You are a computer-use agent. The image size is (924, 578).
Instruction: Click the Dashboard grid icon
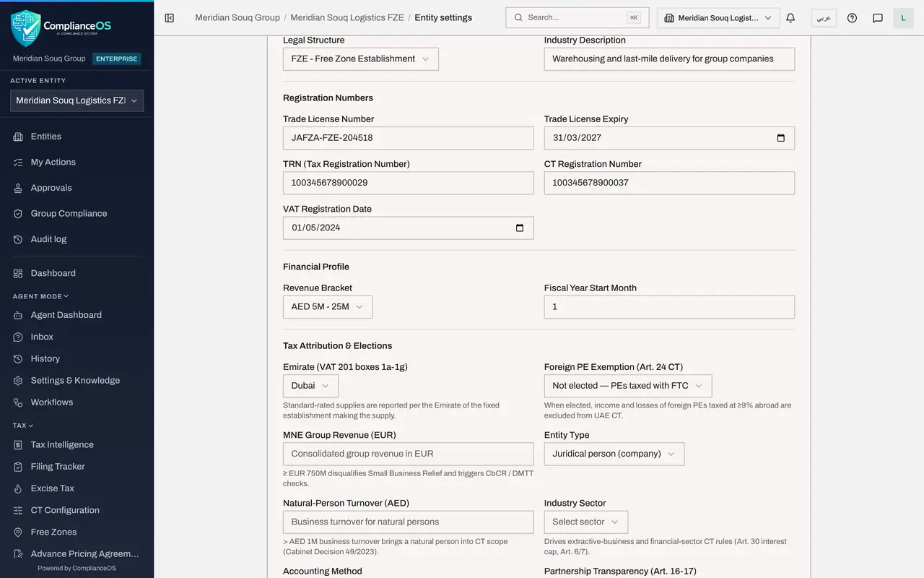(x=18, y=273)
